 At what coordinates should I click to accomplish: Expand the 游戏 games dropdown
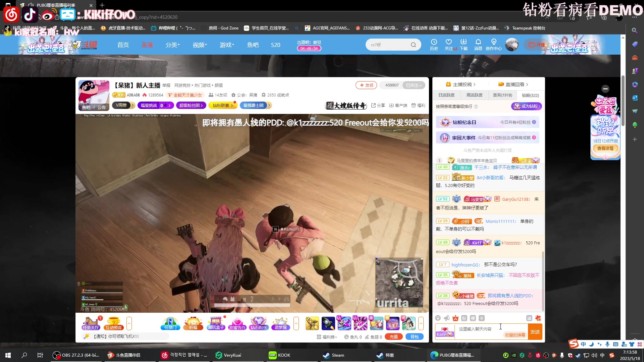point(227,45)
